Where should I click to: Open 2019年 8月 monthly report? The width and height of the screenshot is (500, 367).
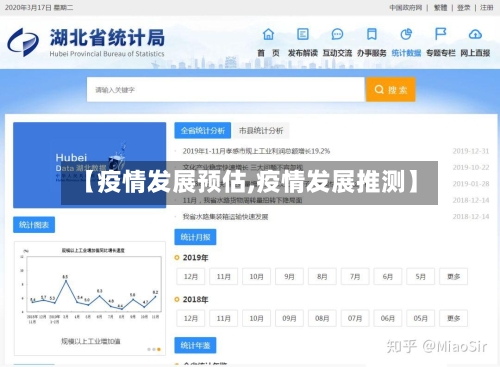tap(322, 276)
